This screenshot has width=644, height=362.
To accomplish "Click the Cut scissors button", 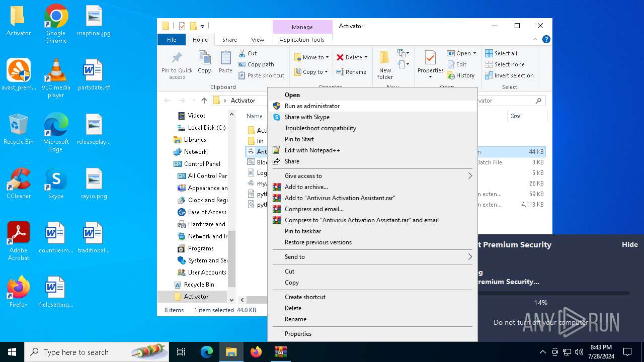I will coord(248,53).
